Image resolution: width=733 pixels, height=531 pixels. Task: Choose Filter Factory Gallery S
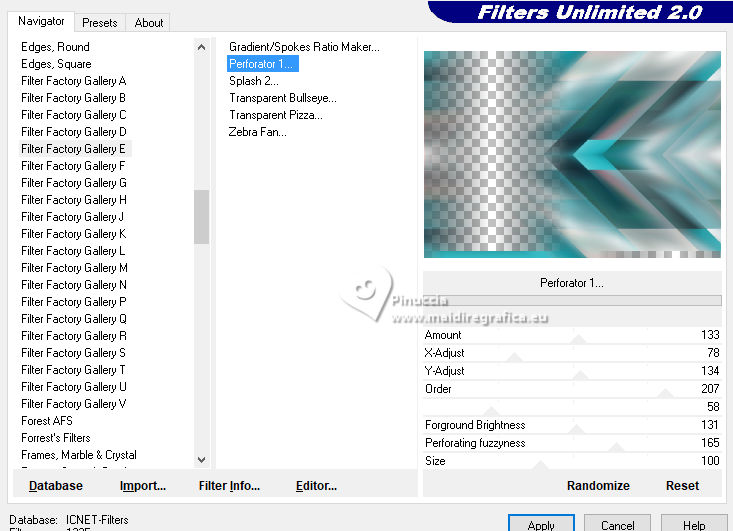(x=73, y=353)
